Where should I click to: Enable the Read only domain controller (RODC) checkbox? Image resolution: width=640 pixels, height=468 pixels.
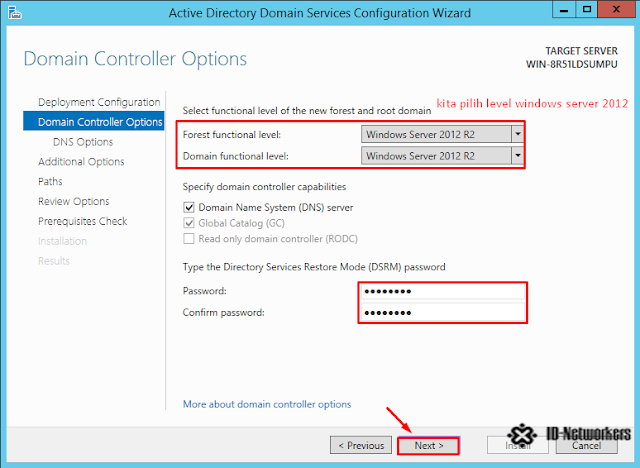189,238
